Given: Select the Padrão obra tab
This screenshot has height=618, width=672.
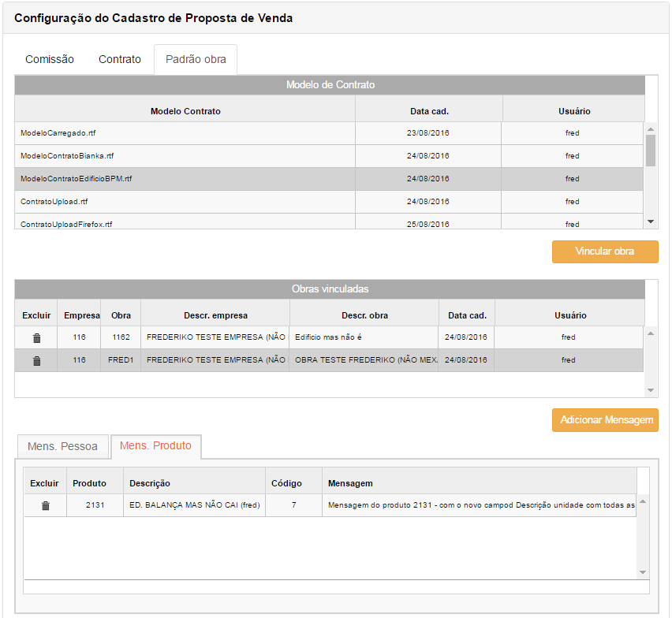Looking at the screenshot, I should tap(196, 59).
